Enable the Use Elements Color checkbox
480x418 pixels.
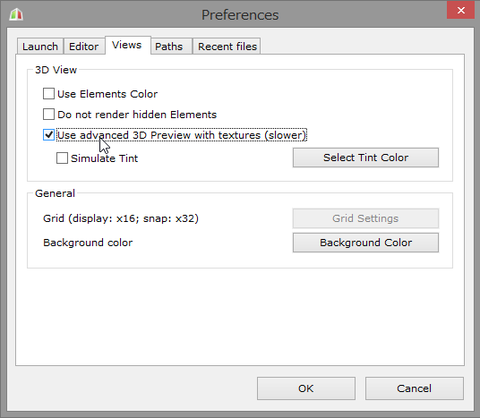tap(49, 94)
